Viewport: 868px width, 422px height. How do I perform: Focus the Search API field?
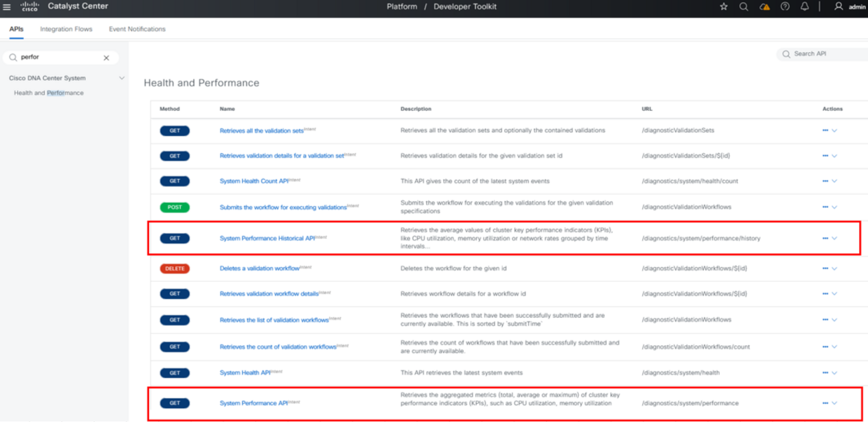(822, 54)
